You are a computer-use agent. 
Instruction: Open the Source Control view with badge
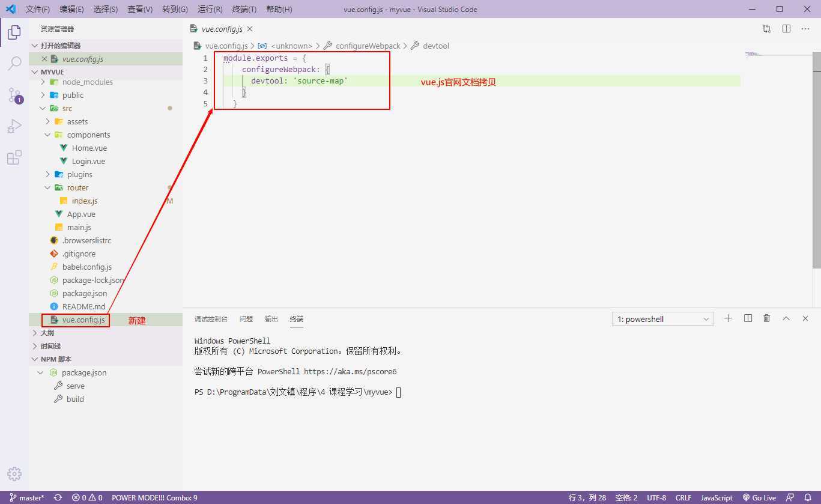(14, 95)
